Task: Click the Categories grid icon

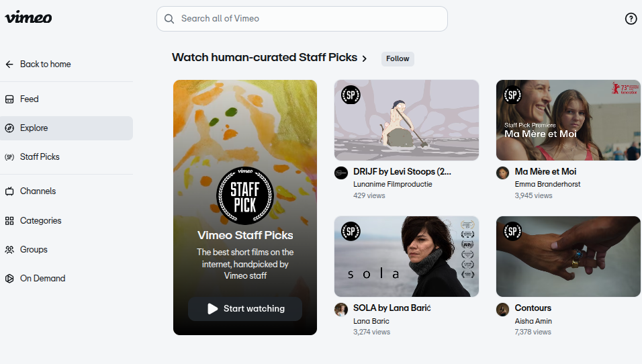Action: coord(9,221)
